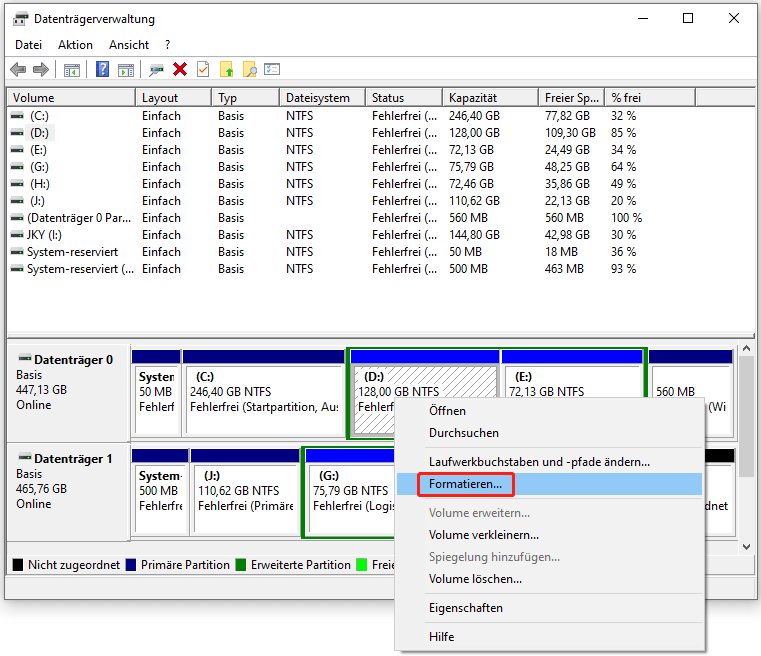
Task: Toggle the action pane icon with green play arrow
Action: pos(126,70)
